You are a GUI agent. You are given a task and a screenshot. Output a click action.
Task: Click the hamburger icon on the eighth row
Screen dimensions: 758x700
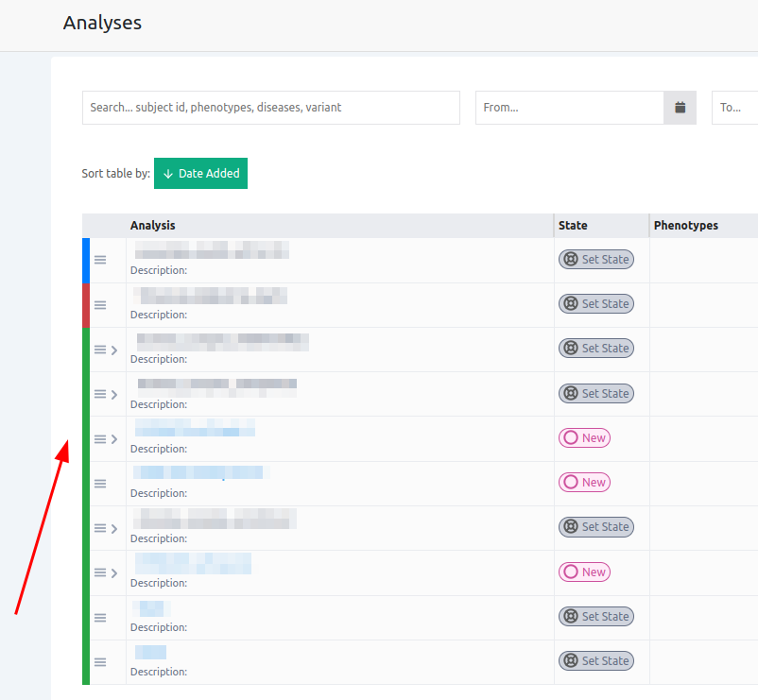coord(100,572)
